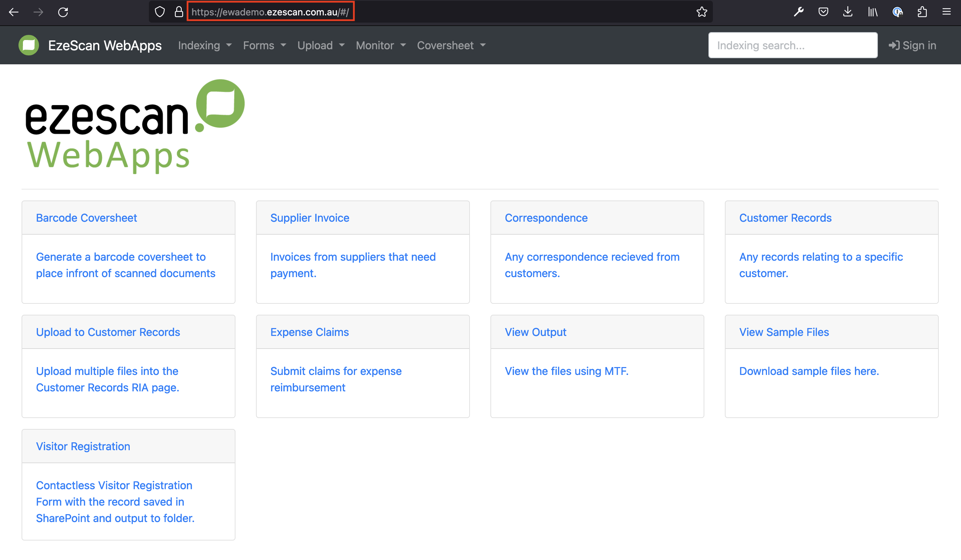Image resolution: width=961 pixels, height=560 pixels.
Task: Open the library bookshelf icon
Action: [x=872, y=12]
